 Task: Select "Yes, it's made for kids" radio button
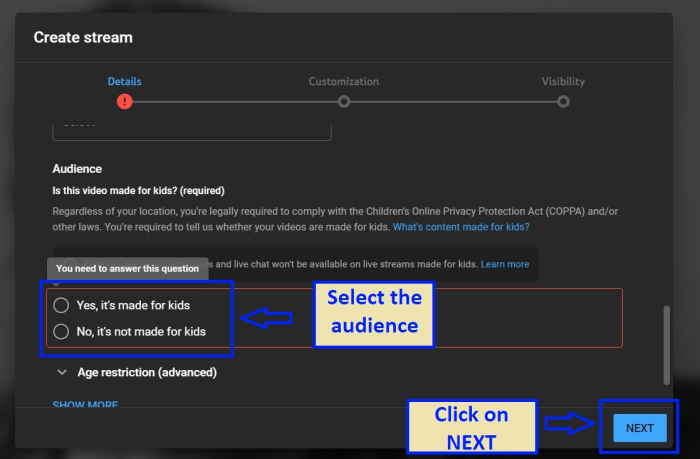point(61,305)
